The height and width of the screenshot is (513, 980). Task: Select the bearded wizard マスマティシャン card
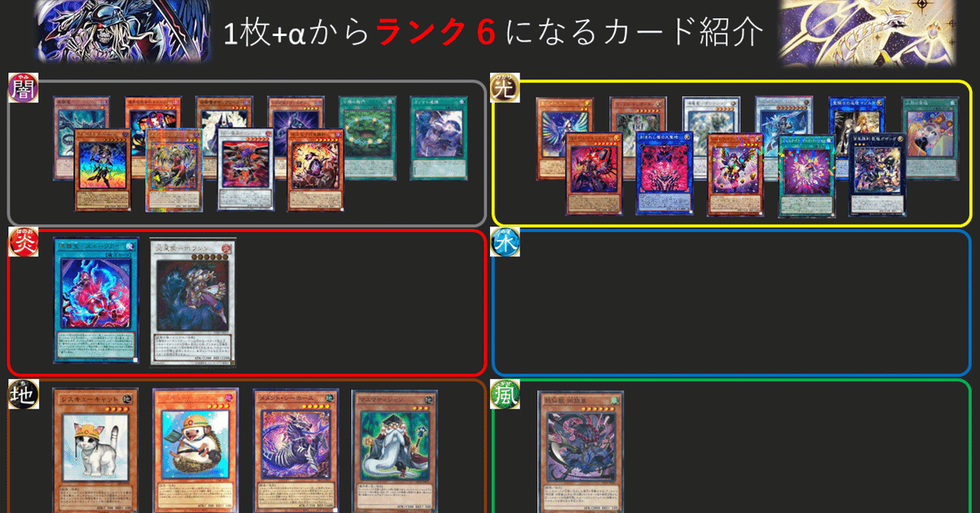pyautogui.click(x=395, y=451)
